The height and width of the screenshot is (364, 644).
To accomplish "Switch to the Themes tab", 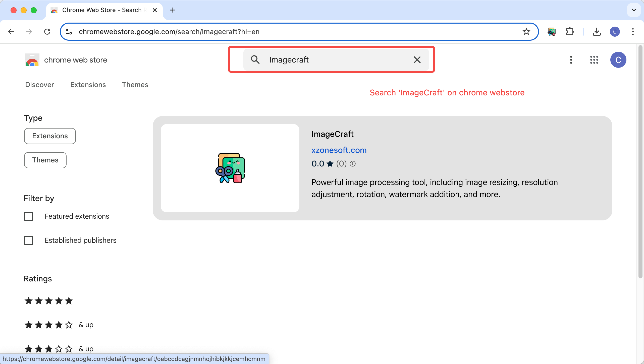I will tap(135, 85).
